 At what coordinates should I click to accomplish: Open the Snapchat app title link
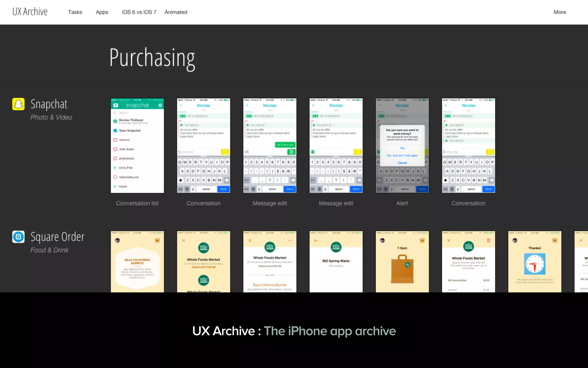(x=49, y=104)
